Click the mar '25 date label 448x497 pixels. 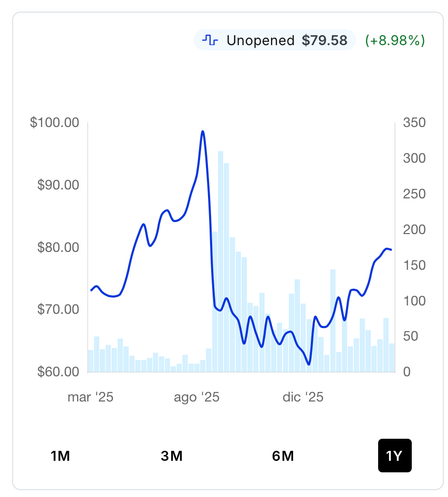(x=90, y=397)
